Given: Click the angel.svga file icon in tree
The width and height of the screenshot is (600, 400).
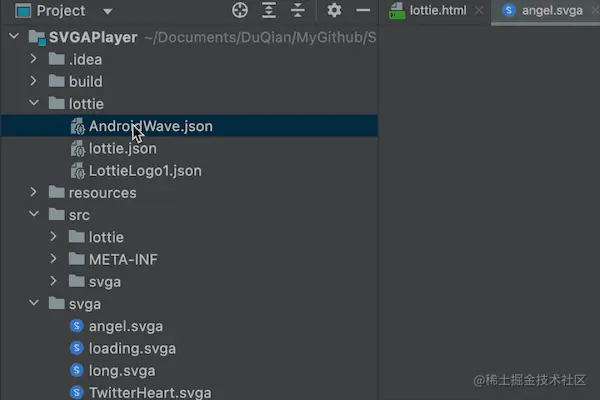Looking at the screenshot, I should point(77,326).
